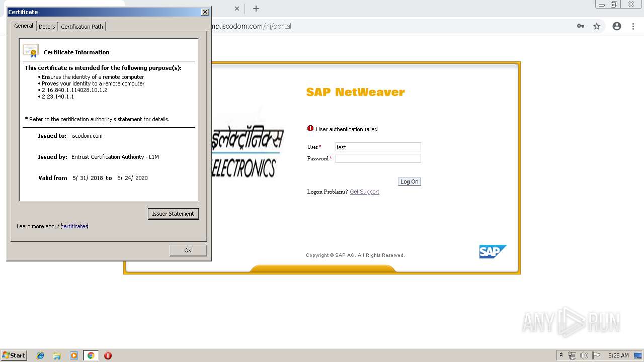Click the certificate icon beside Certificate Information
The height and width of the screenshot is (362, 644).
(31, 51)
